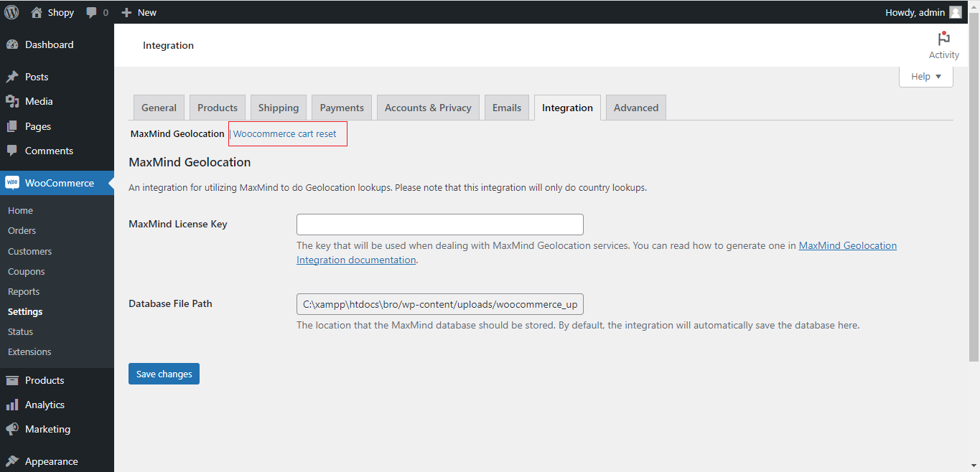Click New in the admin bar
This screenshot has height=472, width=980.
click(x=147, y=12)
